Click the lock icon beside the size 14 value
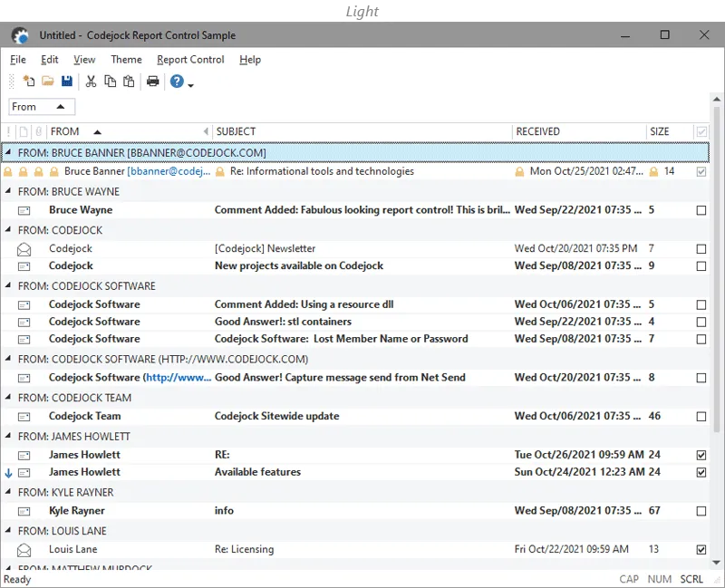 point(653,172)
